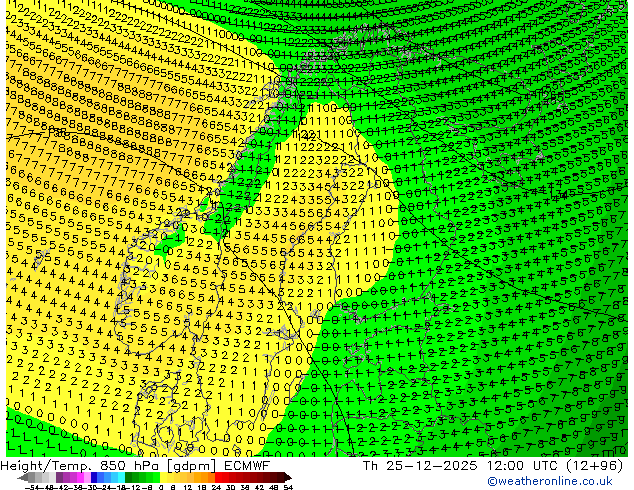Click the 'ECMWF' model name label
Screen dimensions: 634x490
(246, 466)
